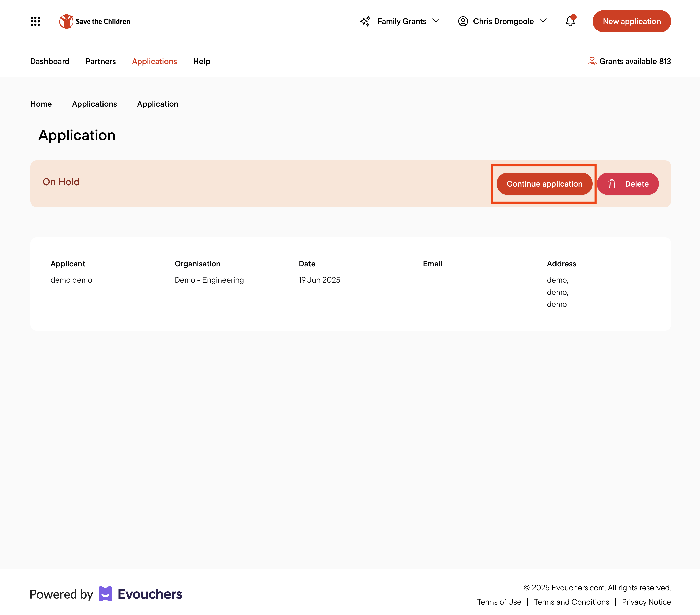Click Continue application button
Screen dimensions: 700x615
point(544,184)
